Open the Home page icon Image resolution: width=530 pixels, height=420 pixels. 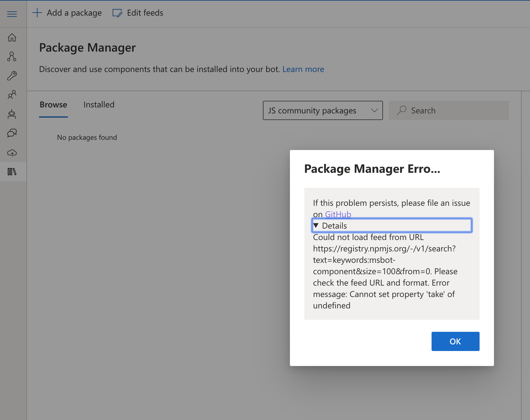point(12,37)
